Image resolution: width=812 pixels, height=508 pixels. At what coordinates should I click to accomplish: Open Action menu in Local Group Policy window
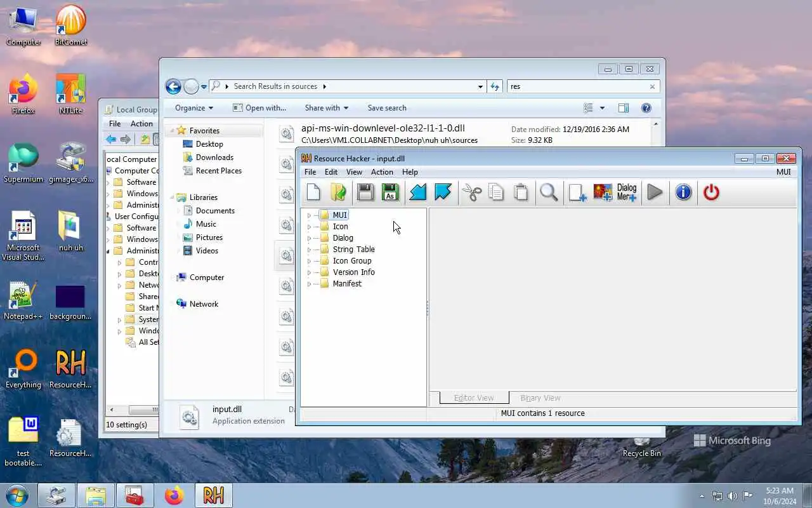[141, 124]
